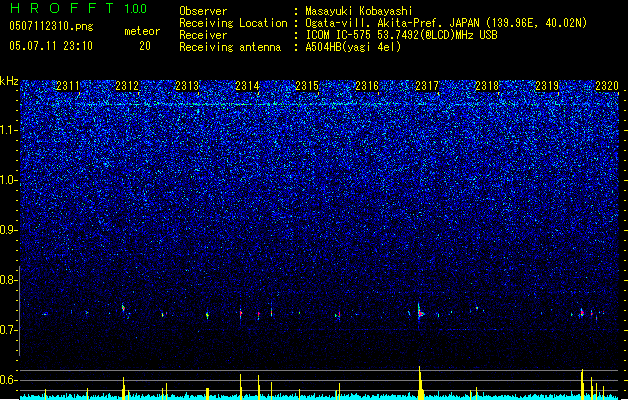Click the kHz axis unit label
Image resolution: width=629 pixels, height=400 pixels.
[9, 81]
